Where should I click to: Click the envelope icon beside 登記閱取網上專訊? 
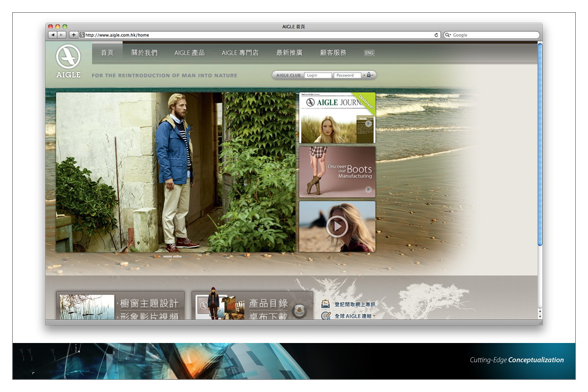click(x=326, y=305)
